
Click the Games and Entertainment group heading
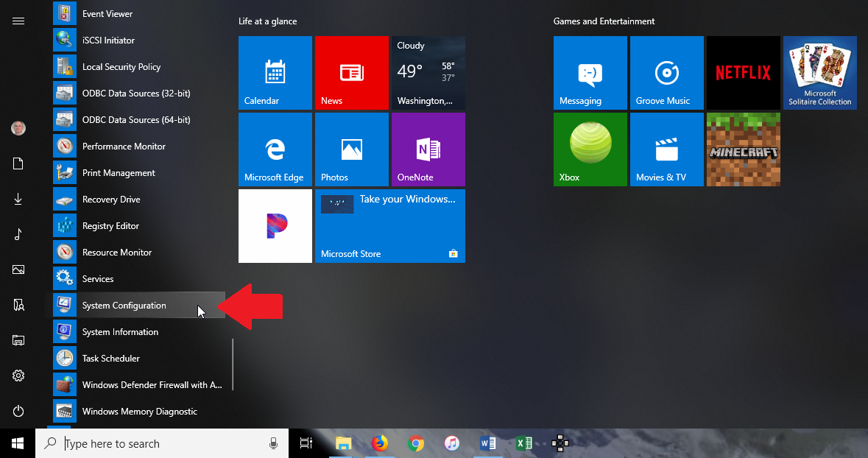[604, 21]
